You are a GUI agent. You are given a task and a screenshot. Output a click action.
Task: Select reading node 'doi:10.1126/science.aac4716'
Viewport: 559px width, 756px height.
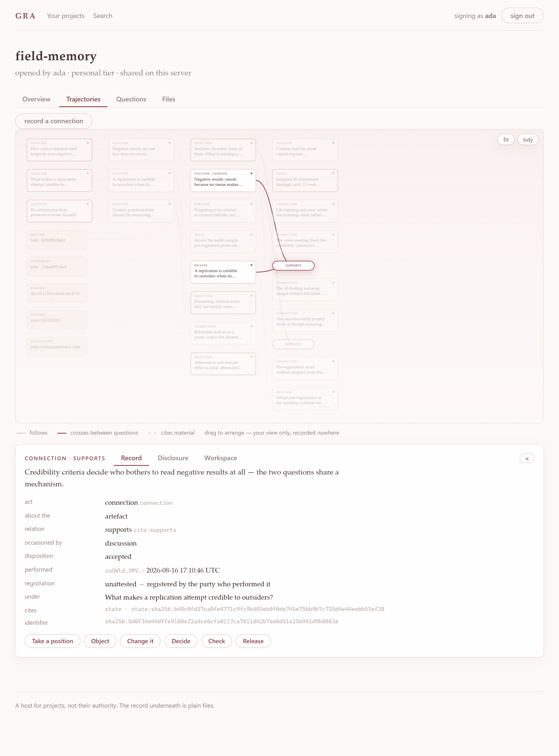[x=57, y=293]
